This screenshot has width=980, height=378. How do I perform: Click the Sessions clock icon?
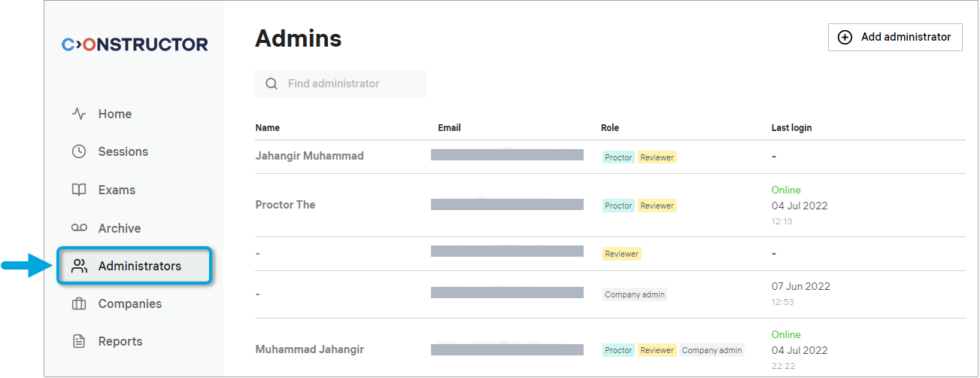(x=79, y=151)
